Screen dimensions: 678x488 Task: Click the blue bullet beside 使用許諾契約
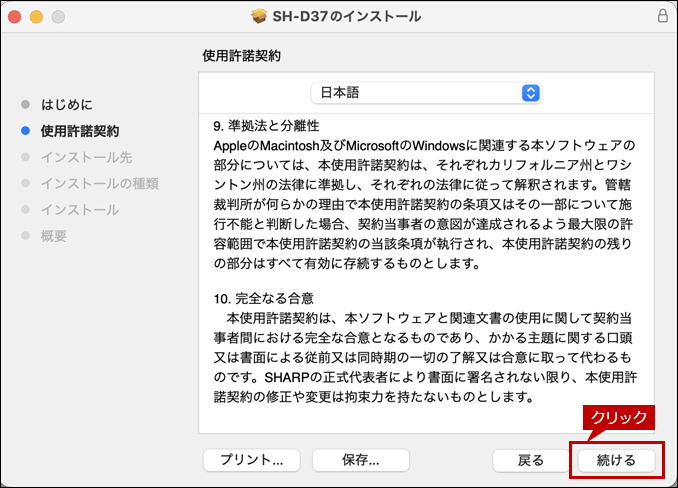click(x=26, y=131)
